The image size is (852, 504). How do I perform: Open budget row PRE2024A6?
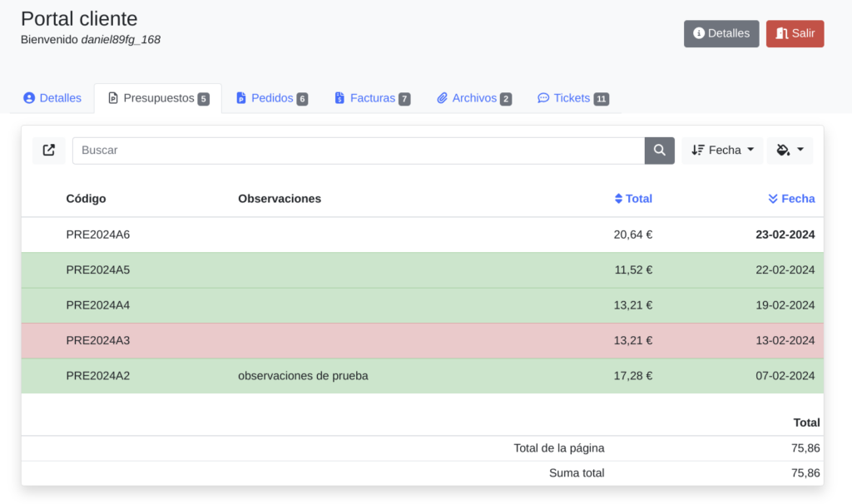(98, 235)
